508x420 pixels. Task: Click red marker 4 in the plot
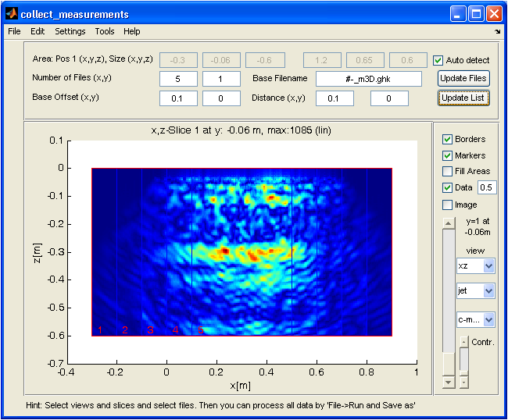pos(176,329)
